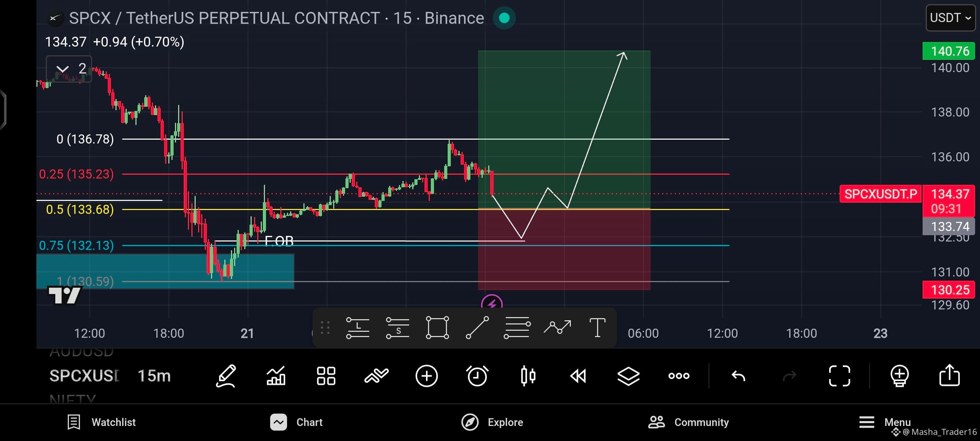
Task: Open the three-dot more options
Action: coord(679,376)
